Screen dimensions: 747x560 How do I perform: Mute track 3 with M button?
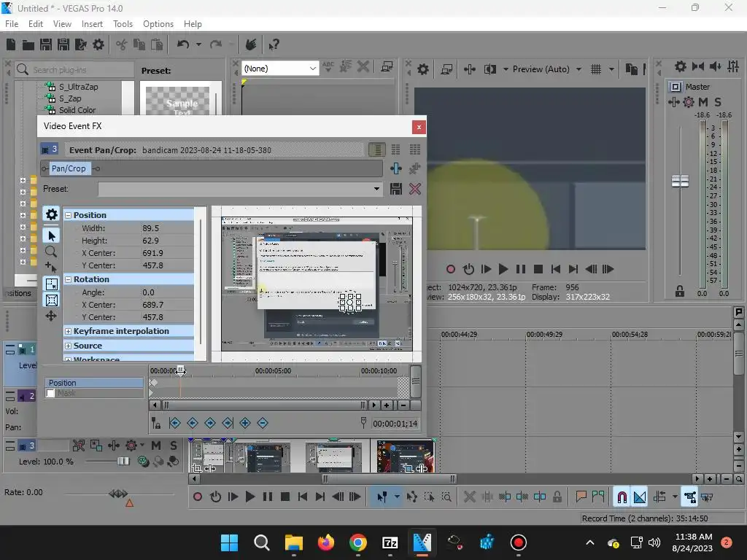pyautogui.click(x=156, y=446)
